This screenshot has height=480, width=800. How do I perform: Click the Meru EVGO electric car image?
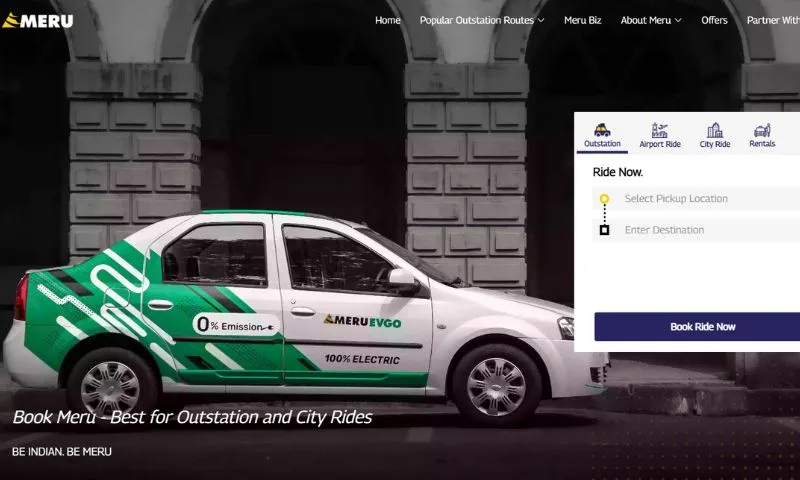pyautogui.click(x=305, y=316)
